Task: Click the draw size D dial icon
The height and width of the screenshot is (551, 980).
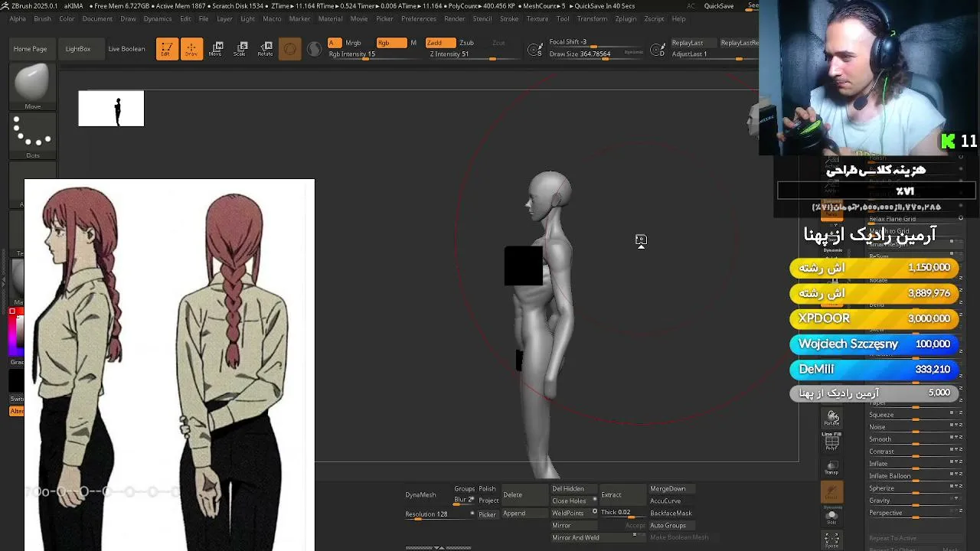Action: (657, 51)
